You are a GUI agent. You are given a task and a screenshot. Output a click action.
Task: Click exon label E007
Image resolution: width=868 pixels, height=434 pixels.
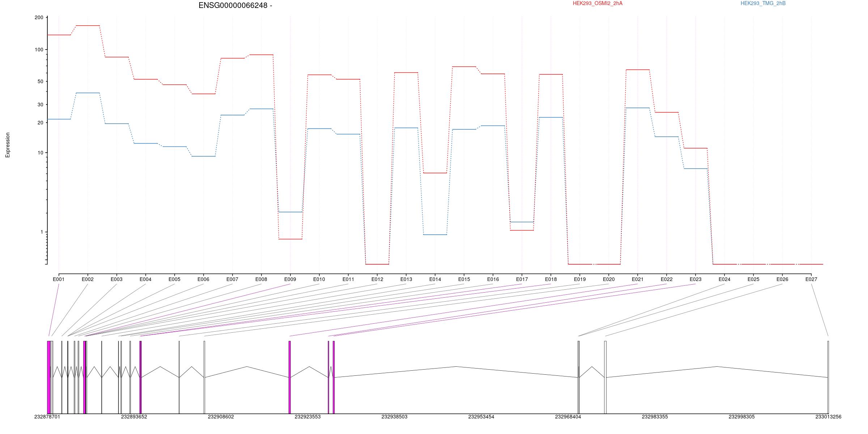[232, 279]
